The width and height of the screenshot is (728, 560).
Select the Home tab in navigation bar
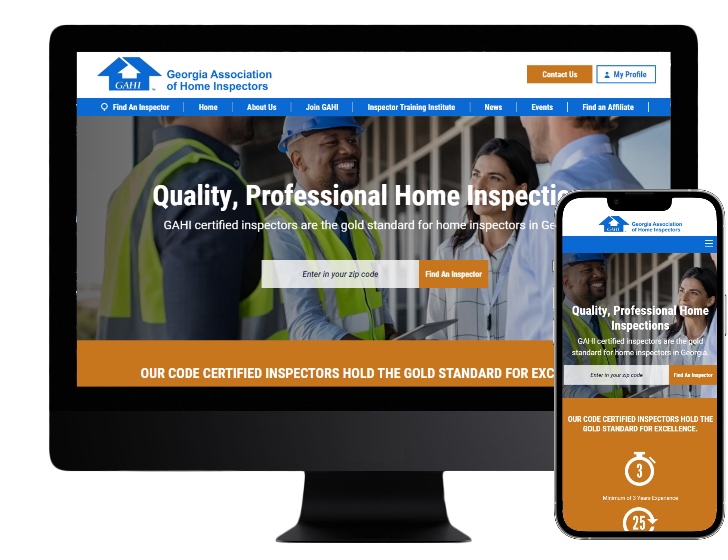207,107
